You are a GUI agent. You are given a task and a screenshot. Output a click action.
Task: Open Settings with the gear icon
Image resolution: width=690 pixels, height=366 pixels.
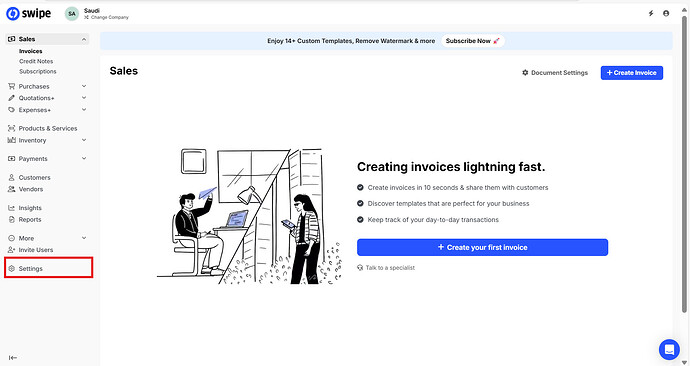12,268
